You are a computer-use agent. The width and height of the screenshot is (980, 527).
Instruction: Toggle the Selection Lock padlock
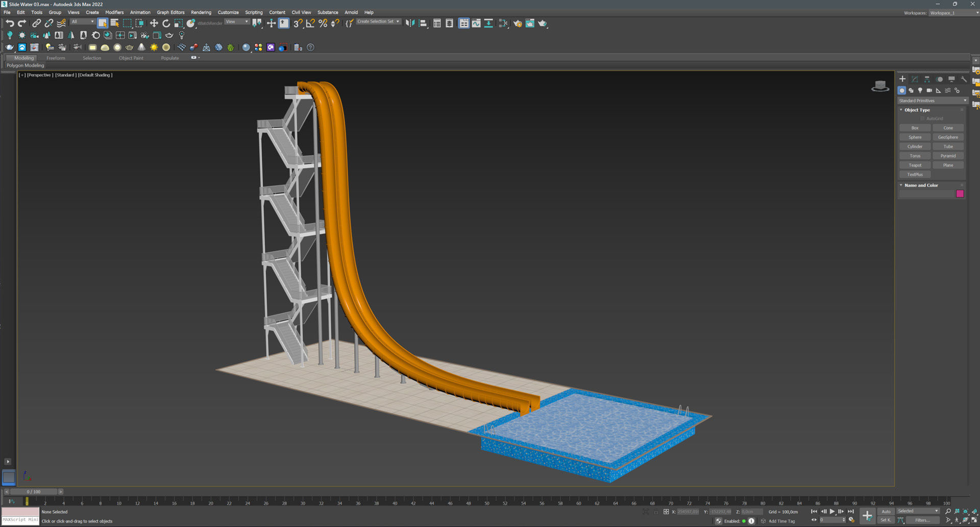656,512
